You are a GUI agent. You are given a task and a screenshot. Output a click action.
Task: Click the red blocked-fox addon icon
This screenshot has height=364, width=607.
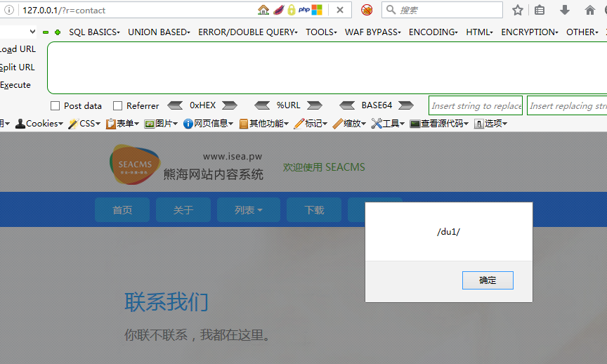pos(367,10)
